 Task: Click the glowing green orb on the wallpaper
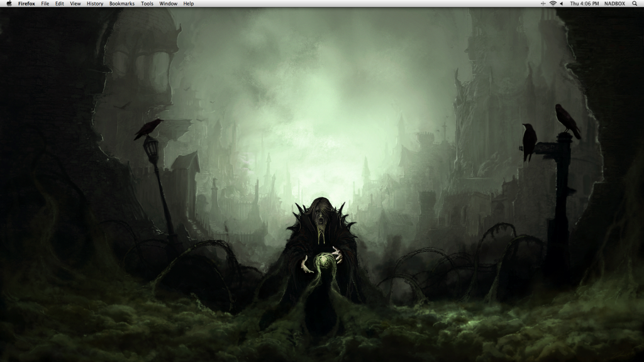(x=323, y=259)
